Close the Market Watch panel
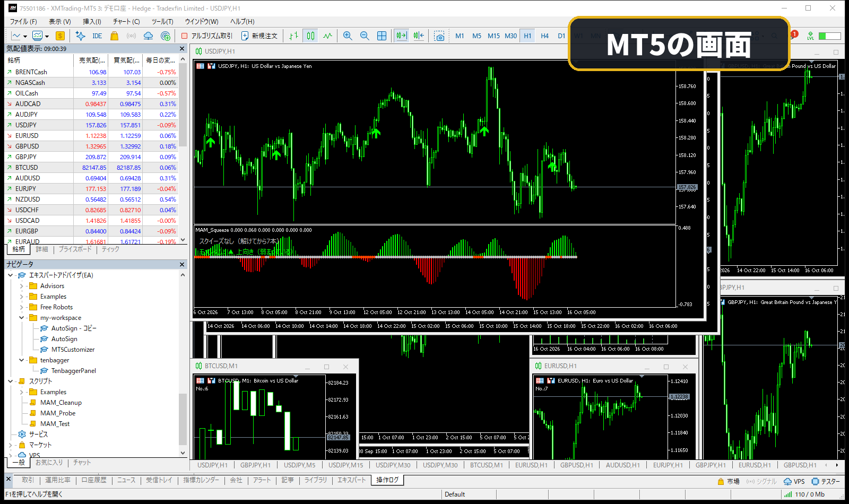Screen dimensions: 849x504 (x=182, y=48)
